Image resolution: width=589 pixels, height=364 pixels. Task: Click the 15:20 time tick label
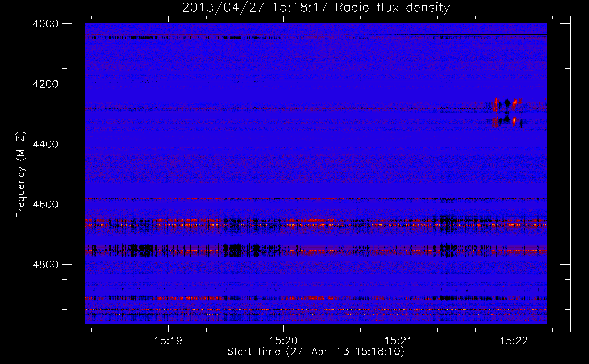(x=283, y=341)
